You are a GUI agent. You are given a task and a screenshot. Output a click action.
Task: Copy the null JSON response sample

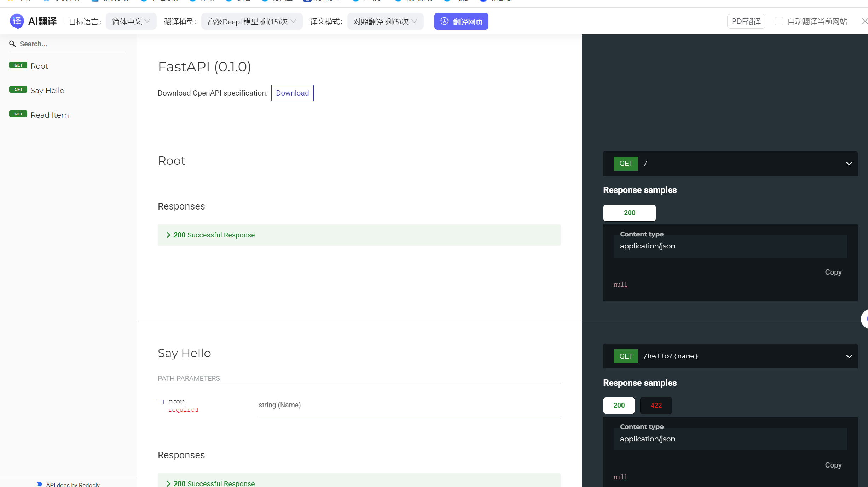coord(833,272)
